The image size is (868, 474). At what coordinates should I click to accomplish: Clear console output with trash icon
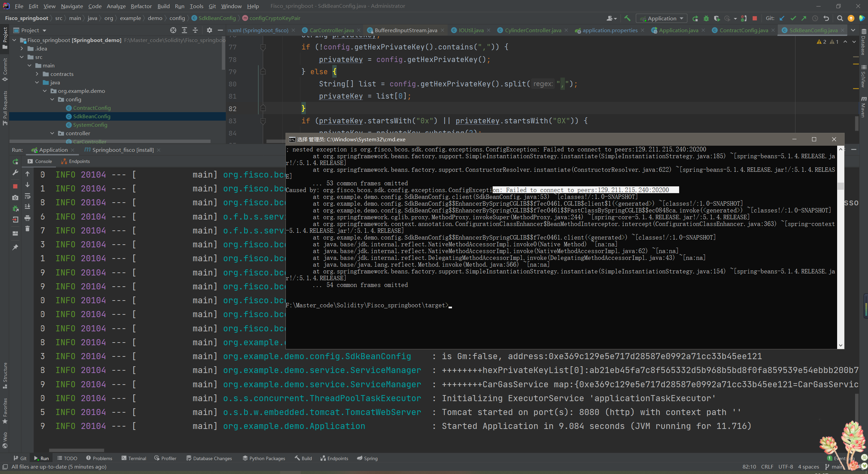point(27,229)
